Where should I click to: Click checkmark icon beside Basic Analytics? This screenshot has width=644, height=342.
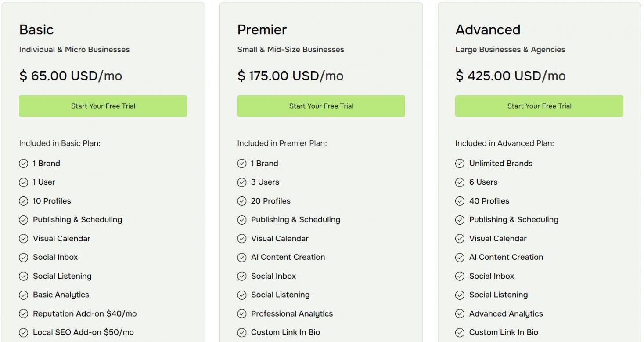(23, 295)
